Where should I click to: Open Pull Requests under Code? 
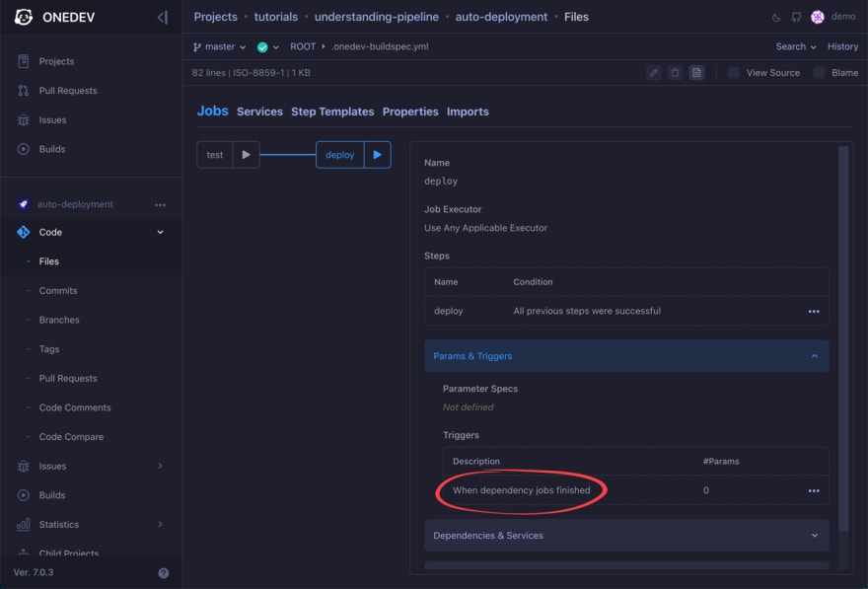[x=68, y=379]
